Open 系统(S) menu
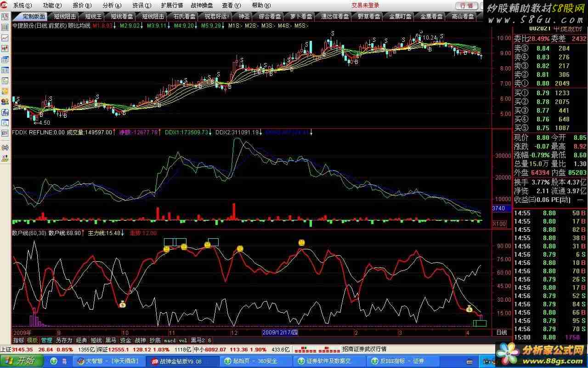The width and height of the screenshot is (588, 368). [23, 6]
